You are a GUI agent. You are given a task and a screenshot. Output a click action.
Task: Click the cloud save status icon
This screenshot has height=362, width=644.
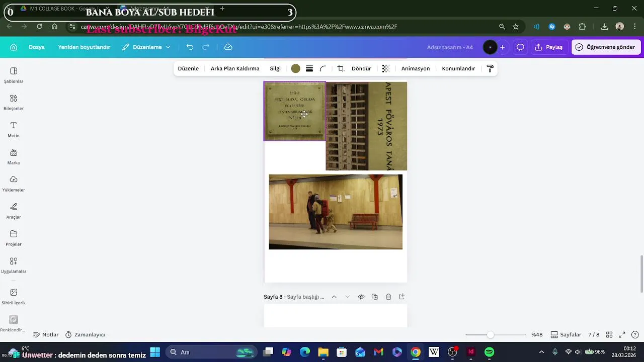(x=228, y=47)
